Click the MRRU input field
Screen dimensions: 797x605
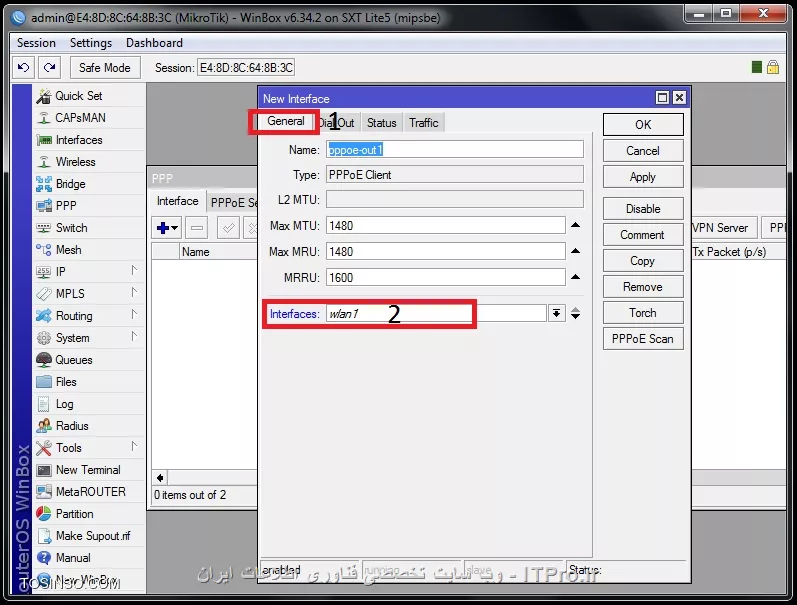[445, 278]
